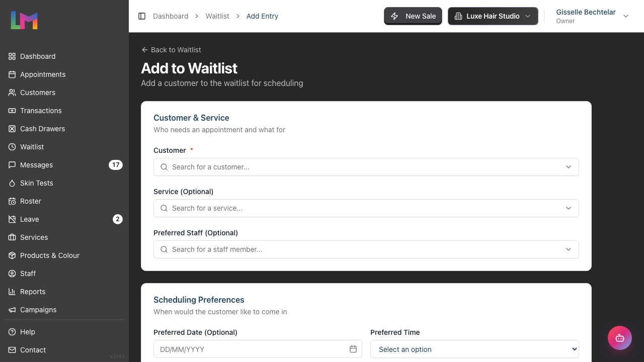
Task: Open Reports in the sidebar
Action: (x=64, y=292)
